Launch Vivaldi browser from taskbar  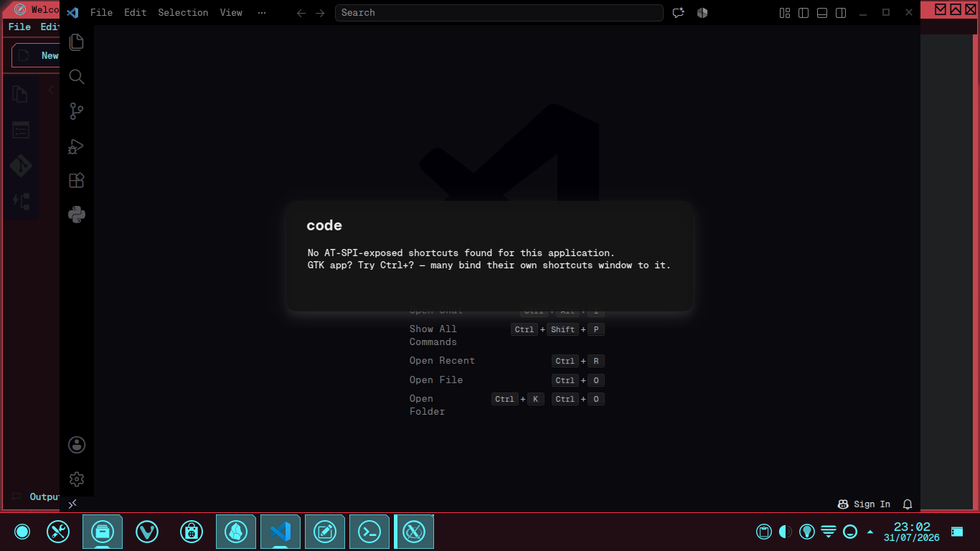[147, 532]
